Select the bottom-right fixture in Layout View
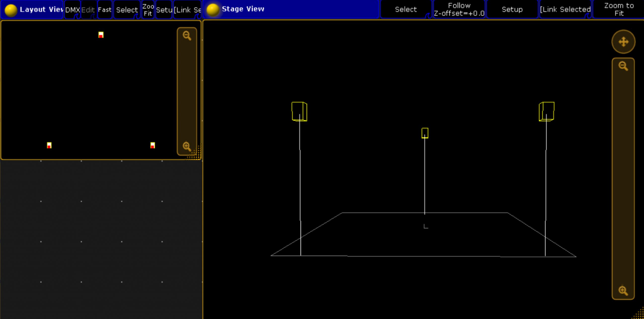 point(153,145)
